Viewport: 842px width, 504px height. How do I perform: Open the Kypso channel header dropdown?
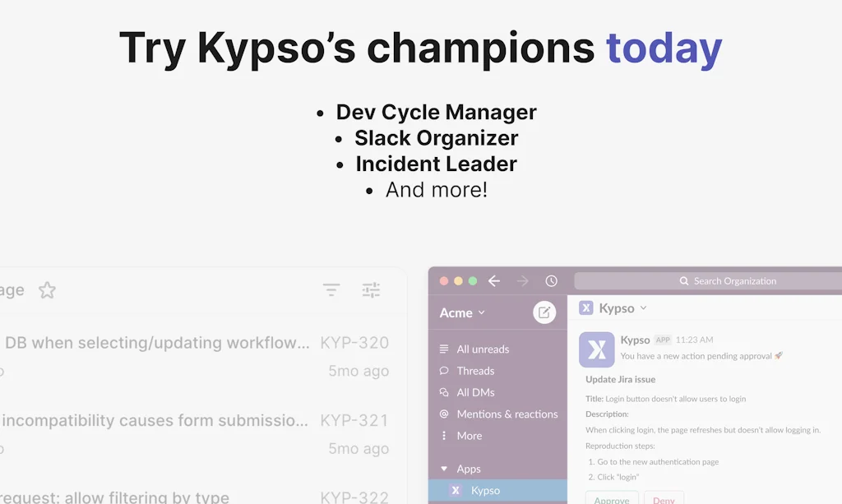644,307
